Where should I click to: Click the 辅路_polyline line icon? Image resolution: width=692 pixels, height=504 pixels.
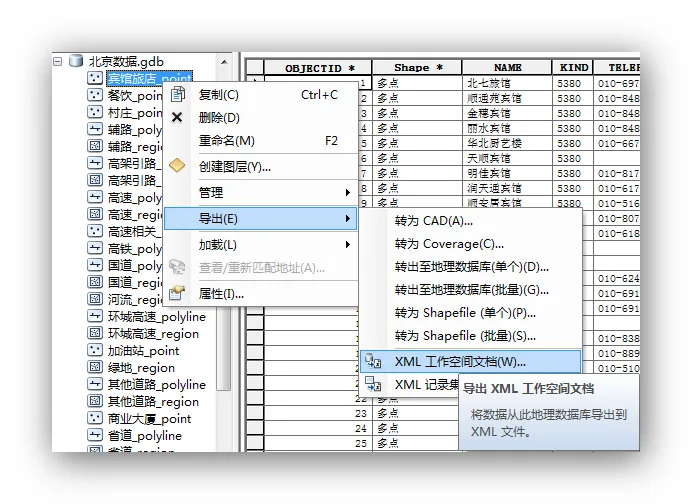pyautogui.click(x=95, y=129)
